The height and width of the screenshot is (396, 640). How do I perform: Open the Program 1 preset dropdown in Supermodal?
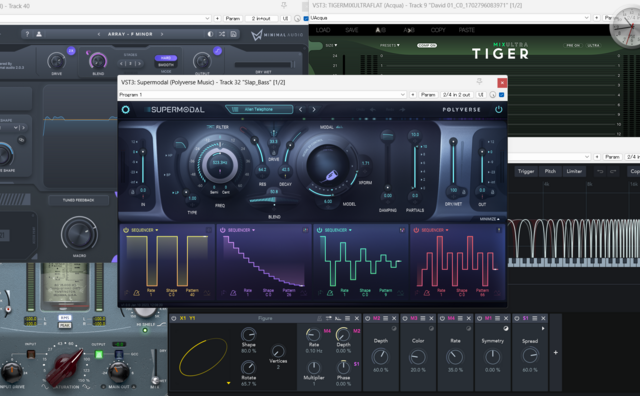262,95
